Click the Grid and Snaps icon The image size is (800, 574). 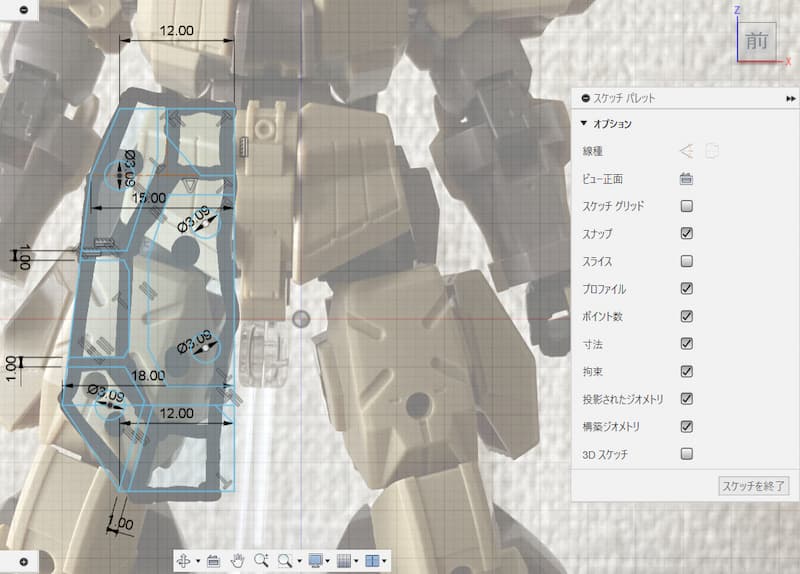[344, 561]
